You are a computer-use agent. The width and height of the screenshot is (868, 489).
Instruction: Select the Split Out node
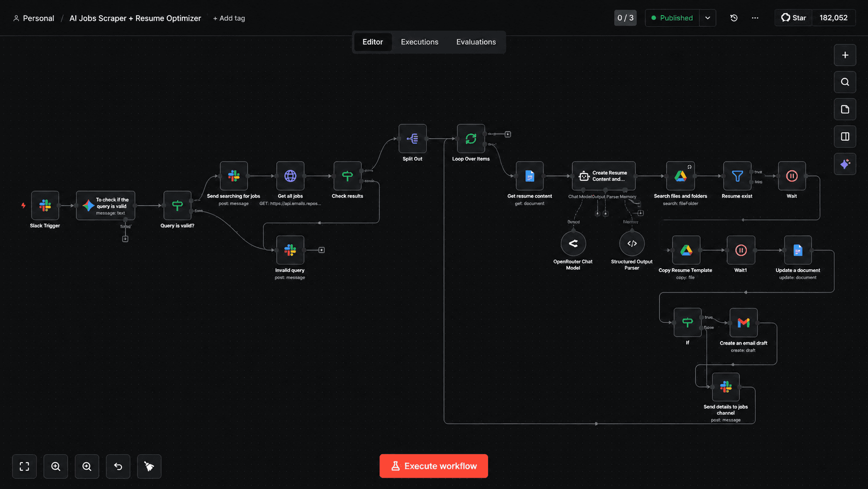click(x=413, y=138)
